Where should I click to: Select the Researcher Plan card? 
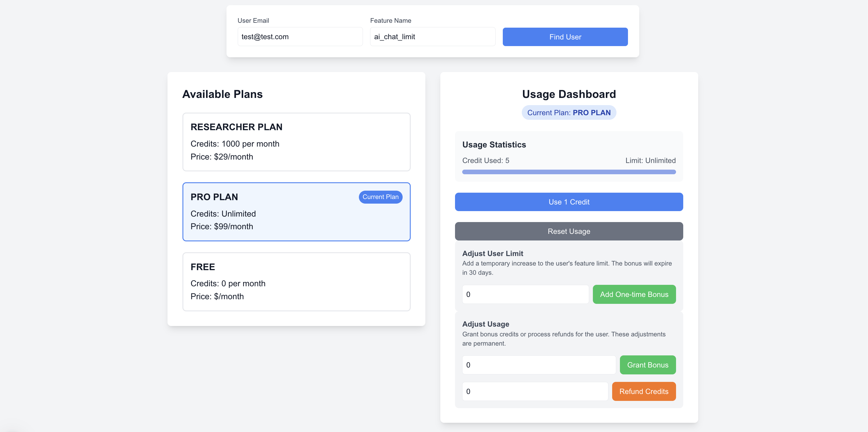point(296,142)
